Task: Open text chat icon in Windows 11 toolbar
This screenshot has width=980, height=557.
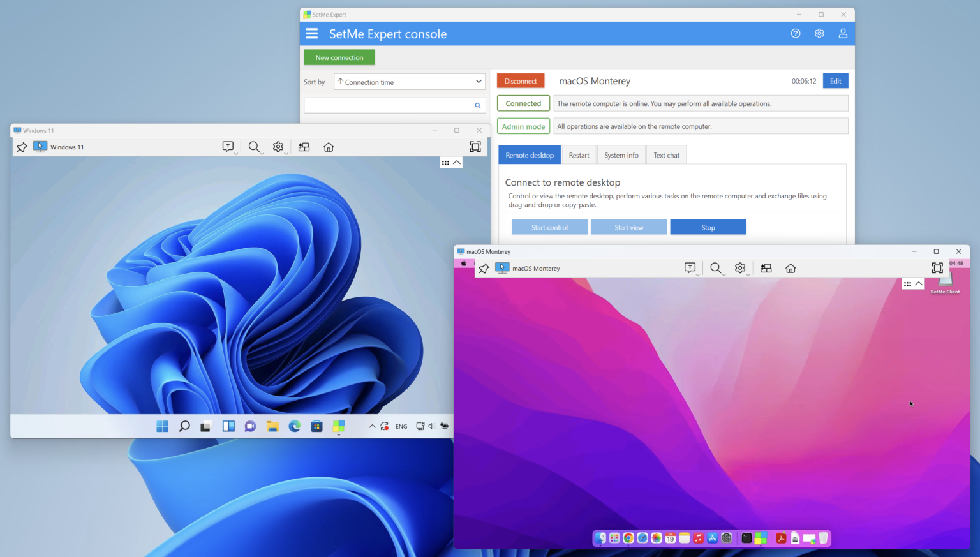Action: [228, 147]
